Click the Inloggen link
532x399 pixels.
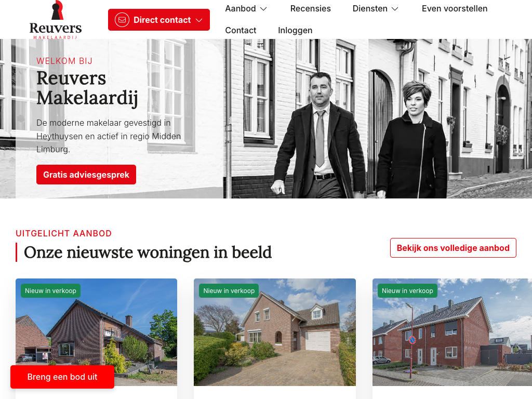[295, 30]
